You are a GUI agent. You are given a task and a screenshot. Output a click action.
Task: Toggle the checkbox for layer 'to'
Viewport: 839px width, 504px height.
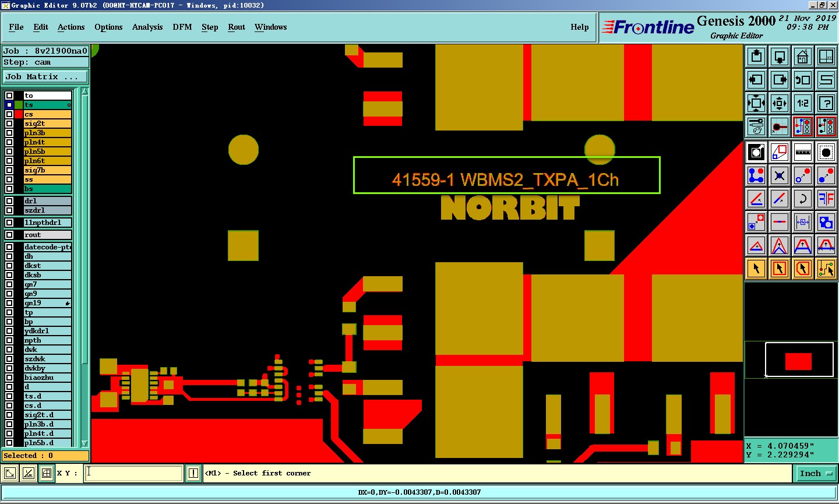[x=9, y=96]
